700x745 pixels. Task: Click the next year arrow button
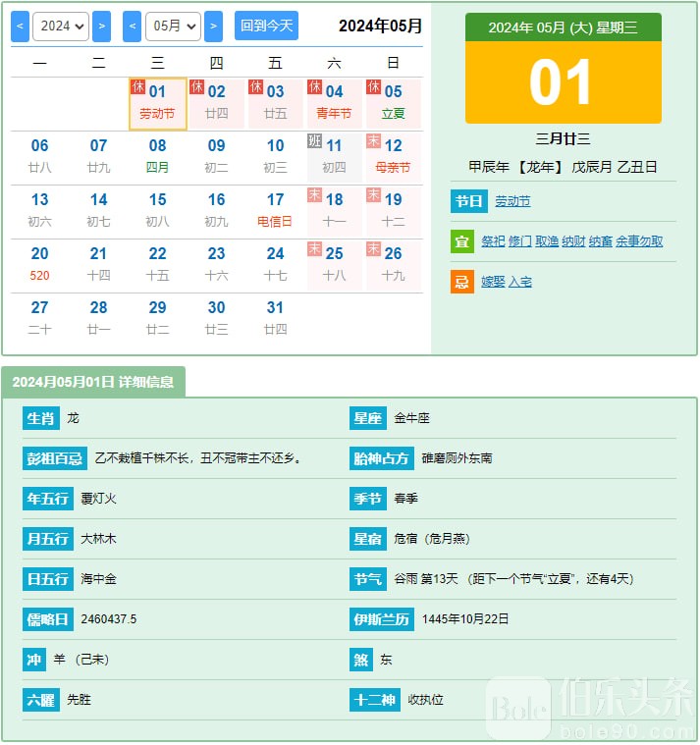pyautogui.click(x=101, y=27)
